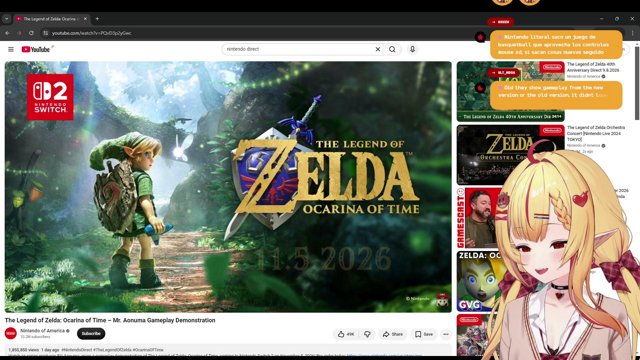Open the browser three-dot menu
The width and height of the screenshot is (640, 360).
[x=633, y=33]
